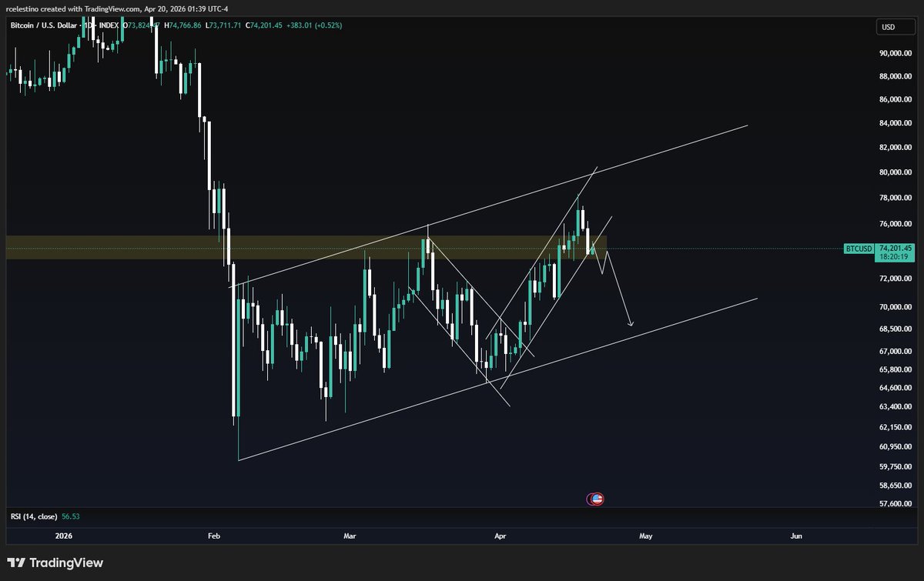Click the Feb label on time axis

[x=214, y=536]
